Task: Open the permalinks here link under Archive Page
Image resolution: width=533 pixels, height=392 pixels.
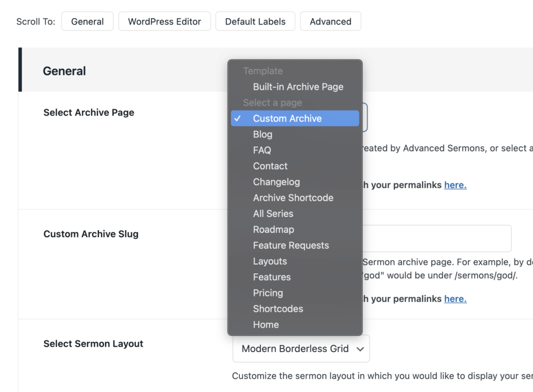Action: point(455,185)
